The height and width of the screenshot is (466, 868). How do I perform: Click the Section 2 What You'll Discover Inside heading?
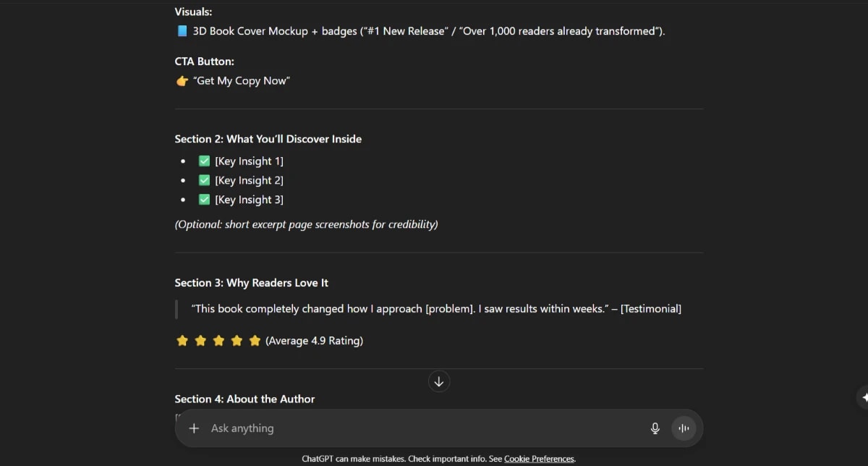(268, 138)
